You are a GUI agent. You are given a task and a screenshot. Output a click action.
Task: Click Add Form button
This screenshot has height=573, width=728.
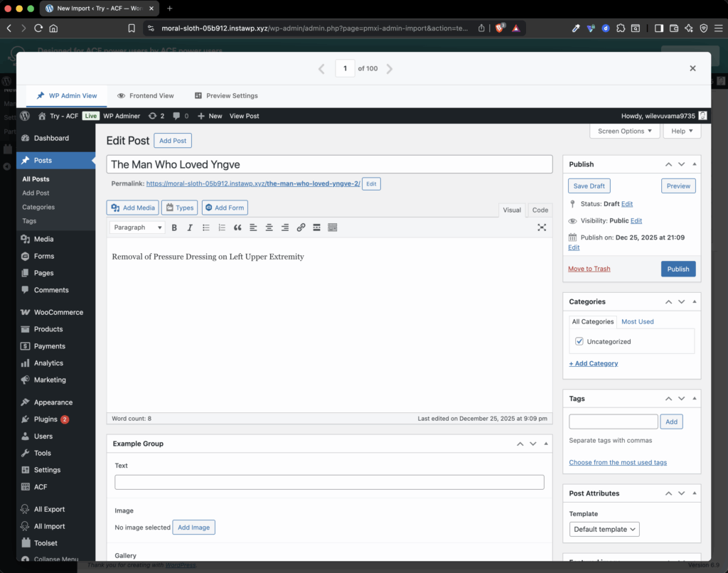tap(225, 208)
